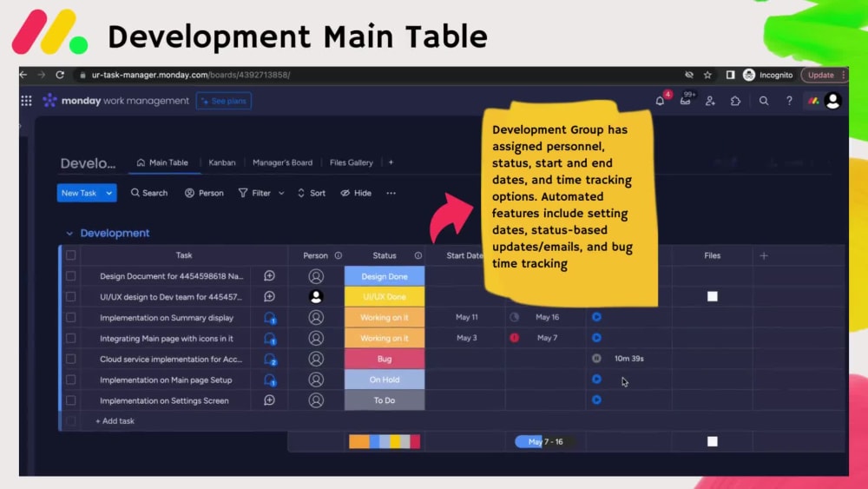Open the Files Gallery tab

point(351,162)
